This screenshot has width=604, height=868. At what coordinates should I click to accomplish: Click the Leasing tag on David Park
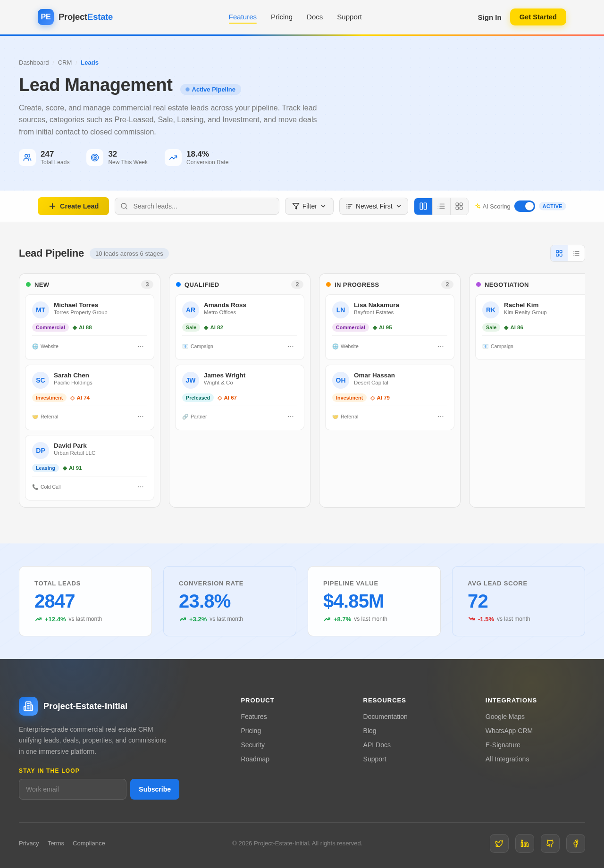(x=45, y=468)
